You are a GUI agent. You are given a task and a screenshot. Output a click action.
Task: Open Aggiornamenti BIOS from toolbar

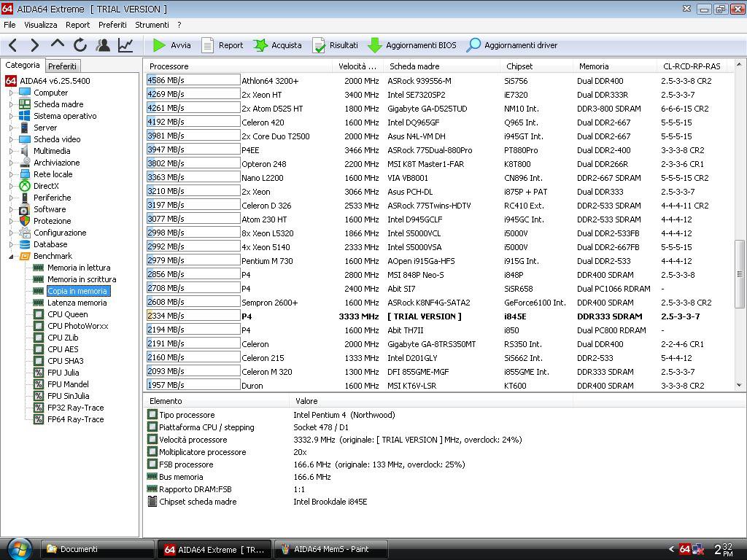click(x=411, y=45)
